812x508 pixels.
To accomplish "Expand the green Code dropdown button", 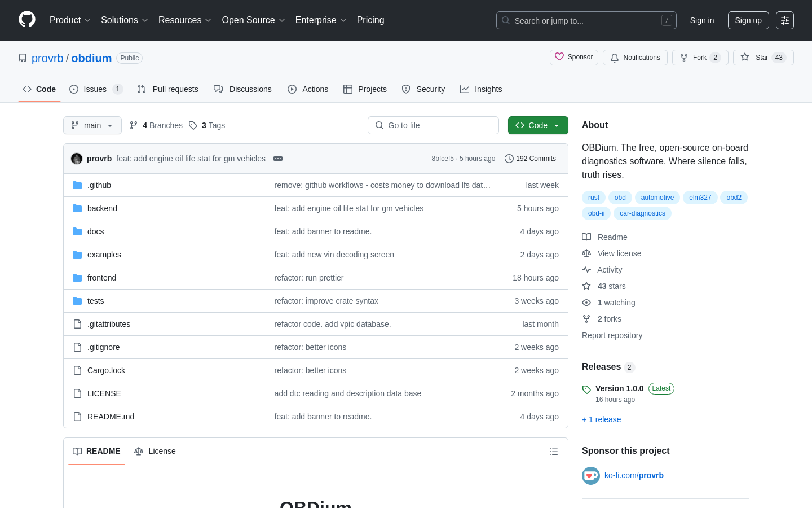I will (x=538, y=125).
